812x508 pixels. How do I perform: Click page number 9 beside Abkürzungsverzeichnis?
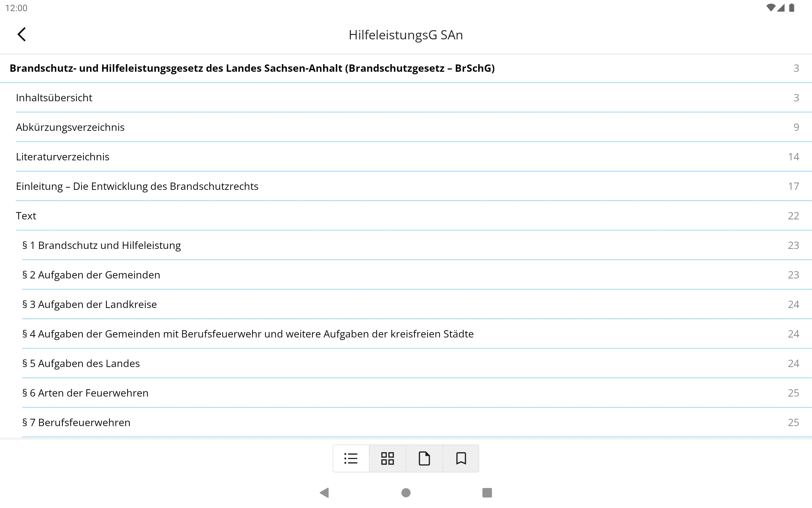coord(796,127)
